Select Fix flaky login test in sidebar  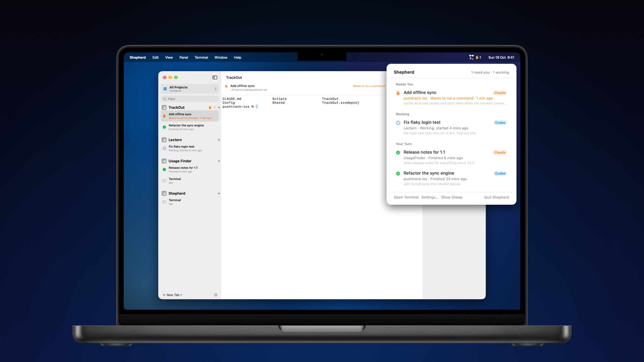190,148
